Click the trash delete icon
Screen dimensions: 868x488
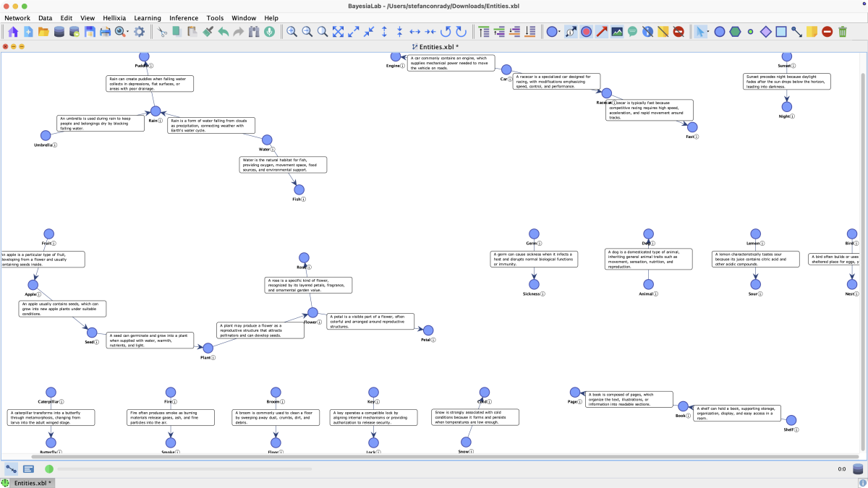pos(843,32)
